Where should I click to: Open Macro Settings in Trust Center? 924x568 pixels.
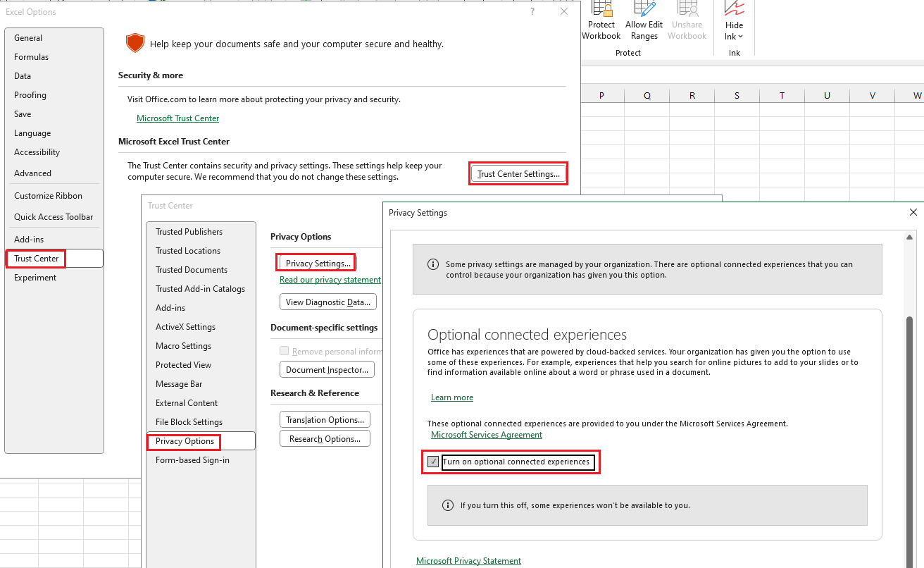(201, 346)
